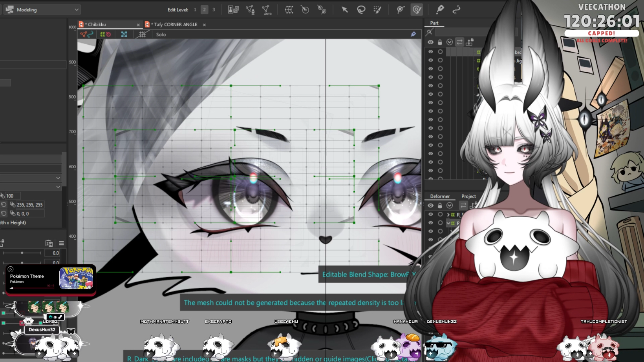
Task: Select the brush selection tool
Action: (377, 9)
